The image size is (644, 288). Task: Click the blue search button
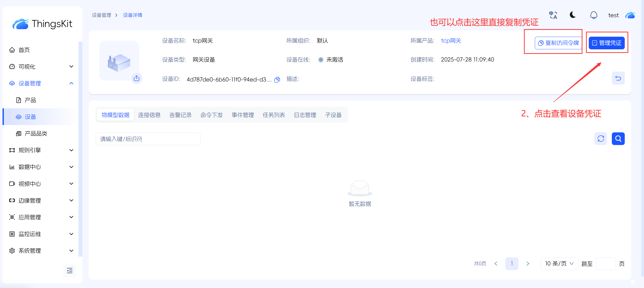618,139
